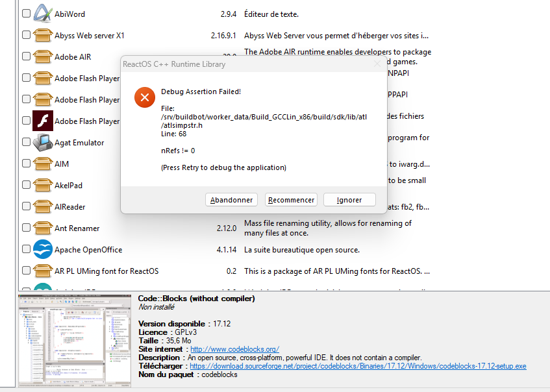The width and height of the screenshot is (550, 392).
Task: Click the Agat Emulator computer icon
Action: pos(43,142)
